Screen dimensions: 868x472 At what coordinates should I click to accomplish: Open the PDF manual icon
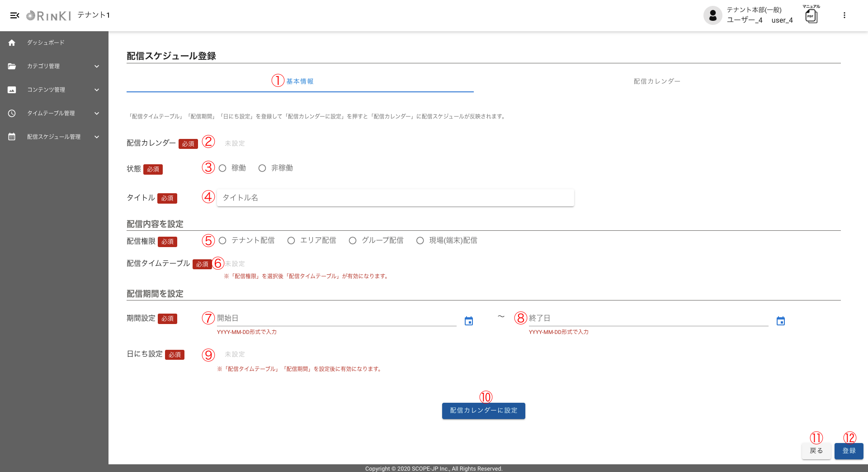coord(811,16)
